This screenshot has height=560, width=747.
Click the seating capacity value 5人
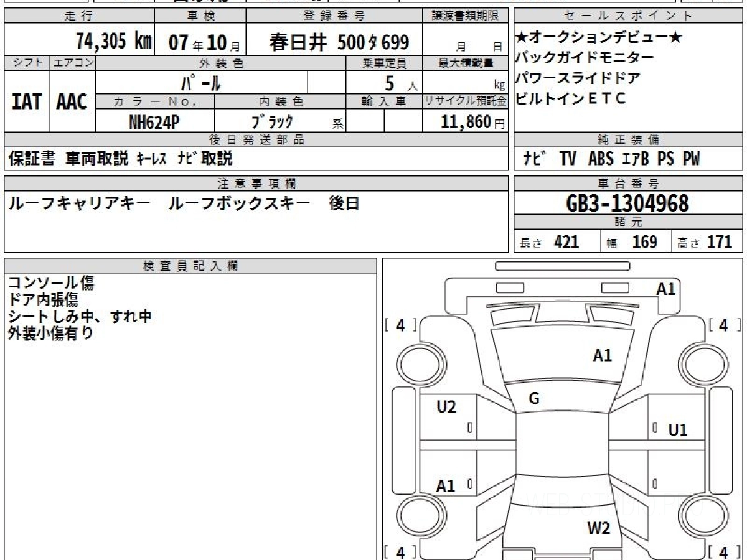402,83
